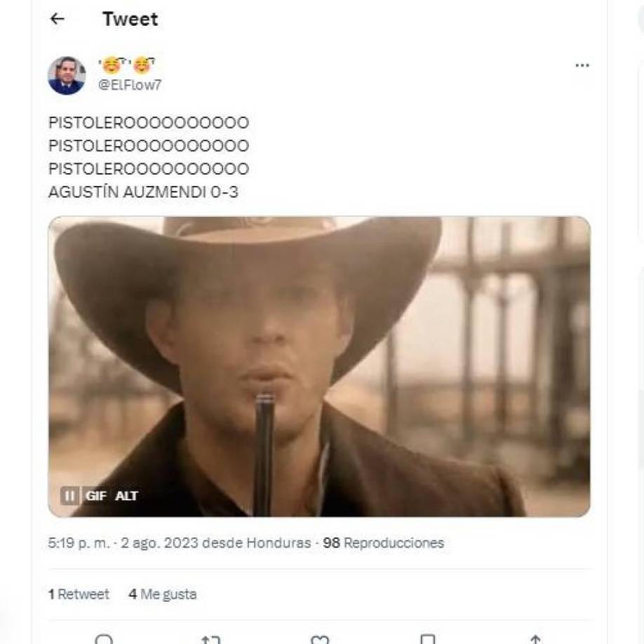Click the emoji display name of author
This screenshot has width=644, height=644.
[x=127, y=66]
